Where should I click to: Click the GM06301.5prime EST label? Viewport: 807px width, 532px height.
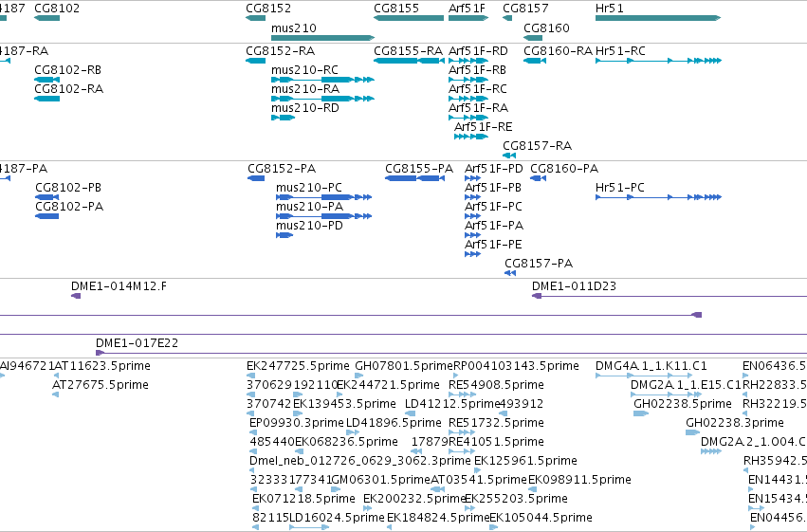[x=380, y=481]
